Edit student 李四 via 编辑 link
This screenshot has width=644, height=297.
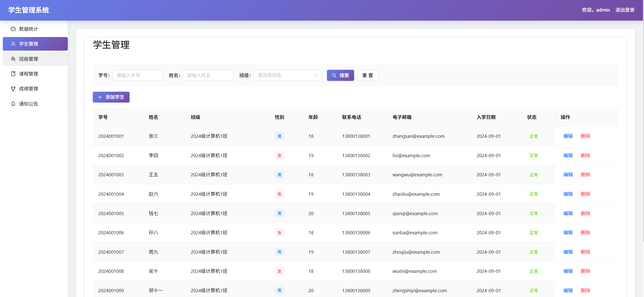click(568, 155)
